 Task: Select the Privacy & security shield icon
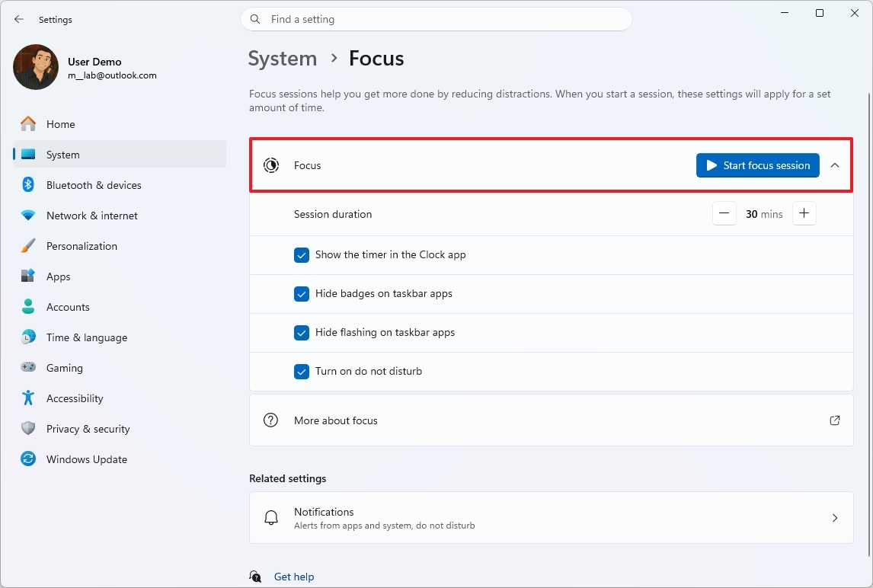click(27, 428)
